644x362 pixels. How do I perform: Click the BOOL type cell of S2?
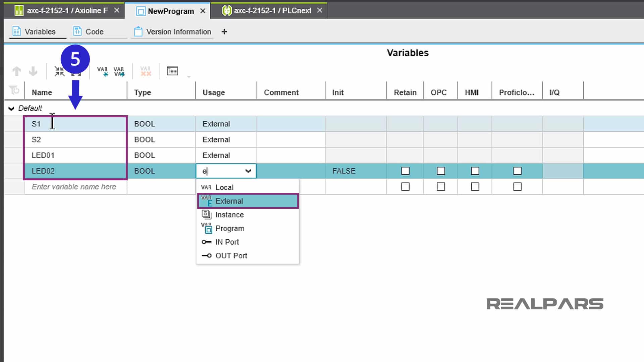[x=161, y=139]
